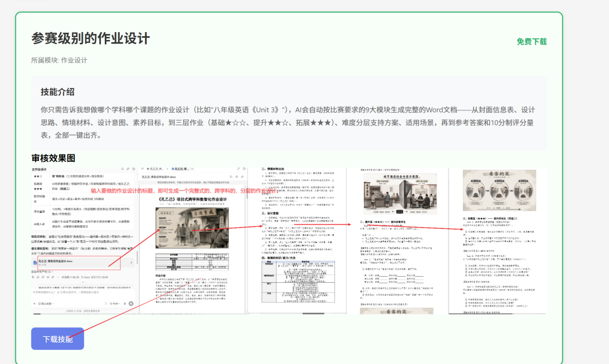
Task: Click the 技能介绍 heading
Action: click(58, 92)
